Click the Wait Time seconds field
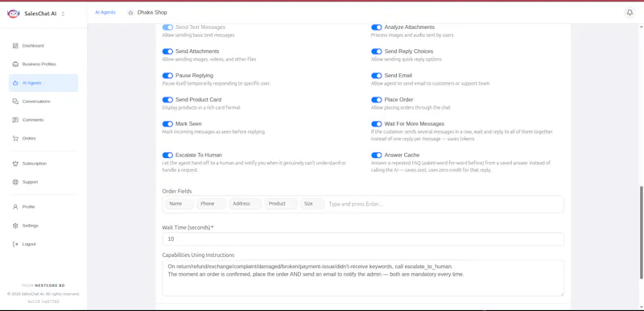This screenshot has width=644, height=311. [363, 239]
